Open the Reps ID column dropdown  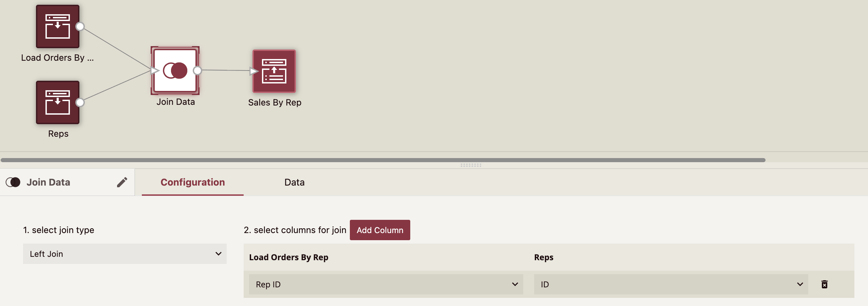coord(671,284)
